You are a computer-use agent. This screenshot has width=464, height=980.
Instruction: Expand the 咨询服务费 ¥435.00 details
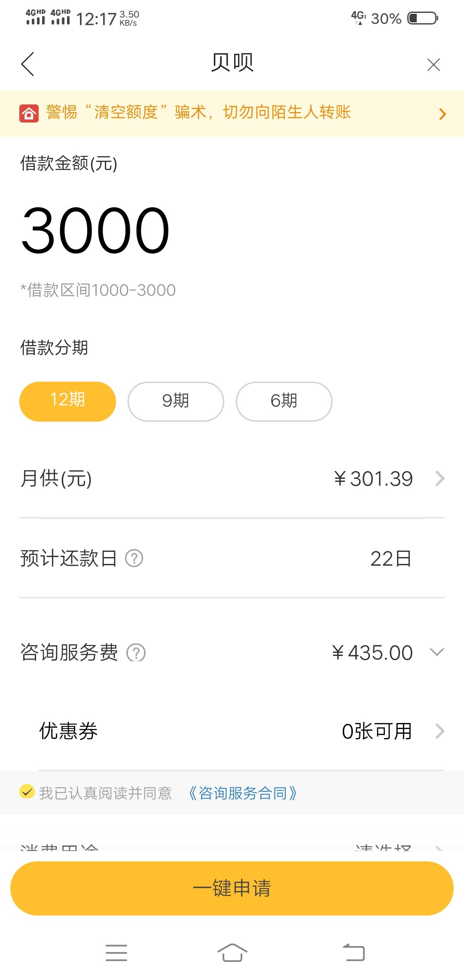tap(437, 652)
